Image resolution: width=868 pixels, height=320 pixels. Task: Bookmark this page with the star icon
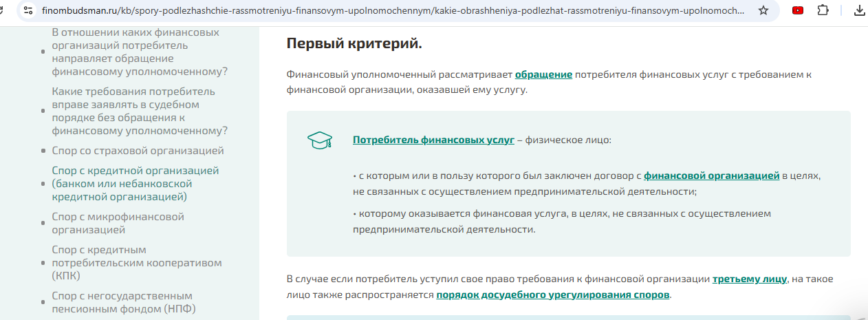[763, 10]
